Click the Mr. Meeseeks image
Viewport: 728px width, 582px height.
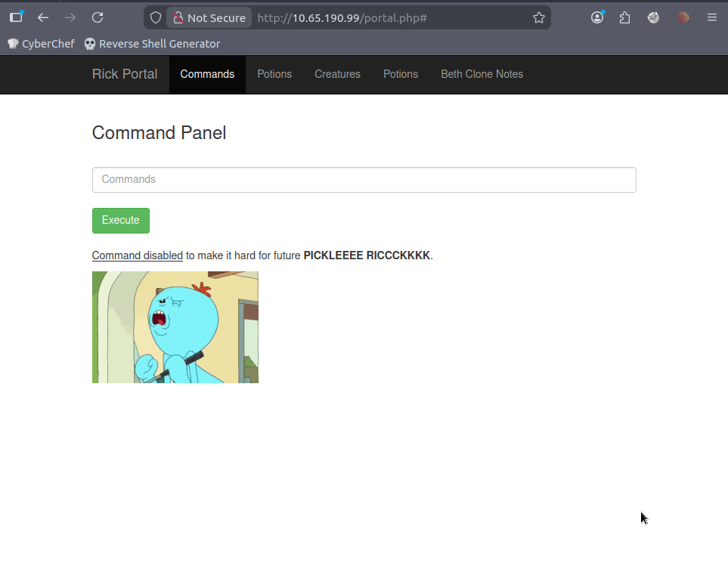[x=175, y=327]
